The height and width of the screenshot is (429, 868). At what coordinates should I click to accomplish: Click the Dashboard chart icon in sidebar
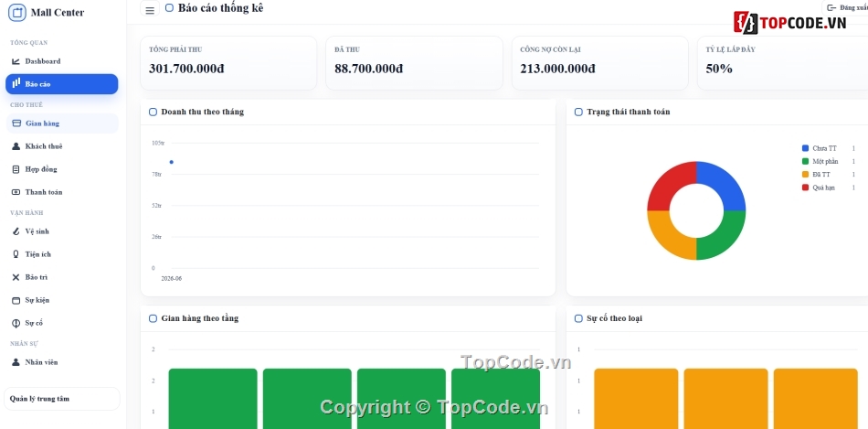(16, 61)
